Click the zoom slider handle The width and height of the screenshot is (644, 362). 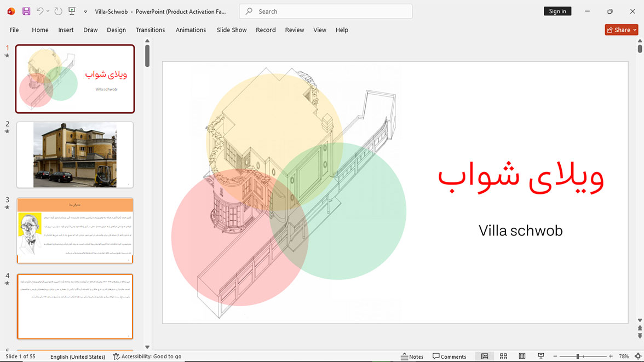tap(577, 356)
